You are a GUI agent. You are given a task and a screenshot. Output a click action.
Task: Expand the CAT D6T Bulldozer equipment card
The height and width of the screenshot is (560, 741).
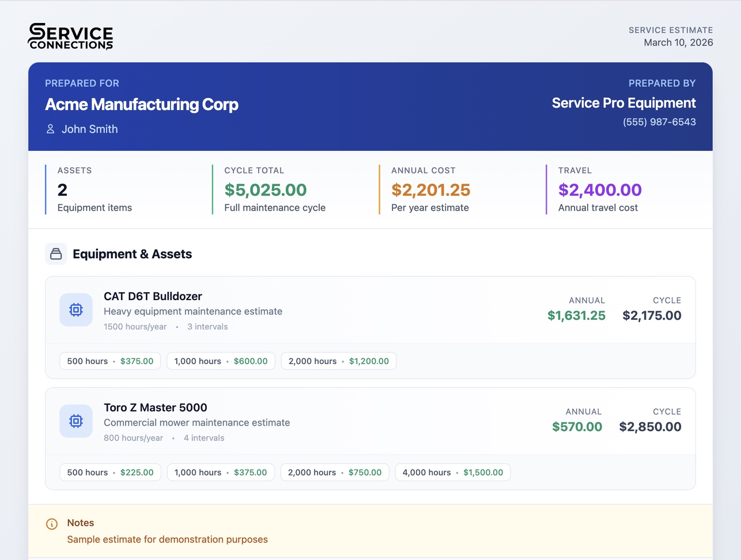tap(369, 309)
